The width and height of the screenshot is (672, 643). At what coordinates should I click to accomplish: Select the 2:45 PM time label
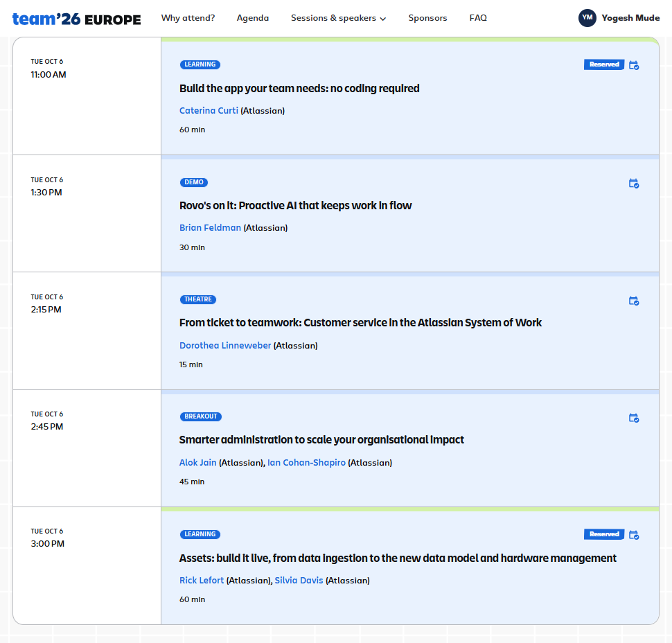[x=46, y=427]
